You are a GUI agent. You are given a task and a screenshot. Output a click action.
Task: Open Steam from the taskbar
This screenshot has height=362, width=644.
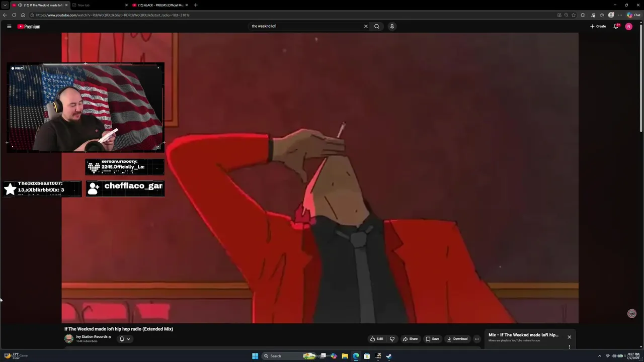pyautogui.click(x=389, y=356)
